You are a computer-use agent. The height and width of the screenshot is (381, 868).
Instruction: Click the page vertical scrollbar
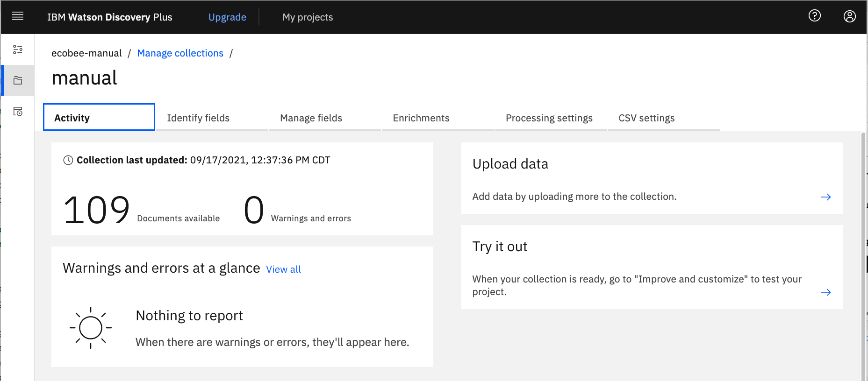coord(863,256)
